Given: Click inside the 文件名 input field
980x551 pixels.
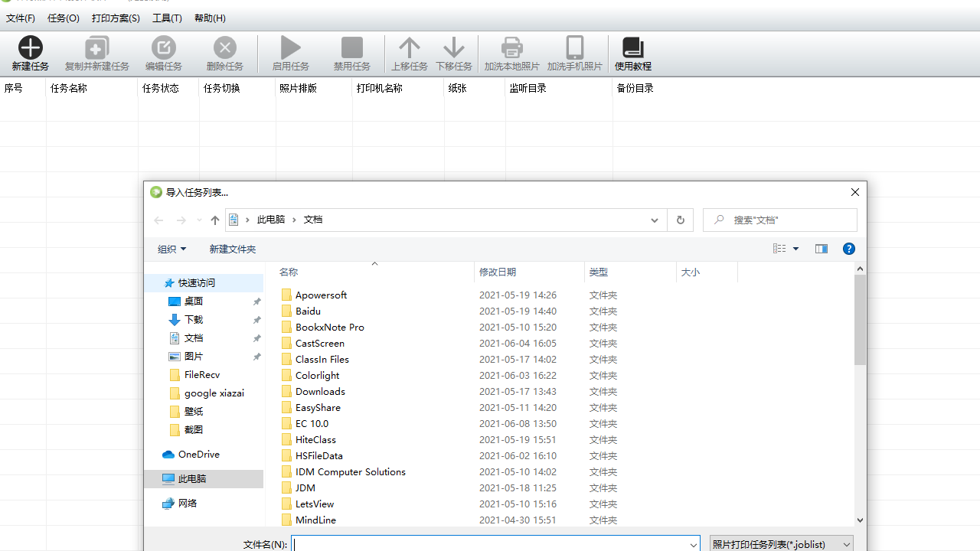Looking at the screenshot, I should point(494,544).
